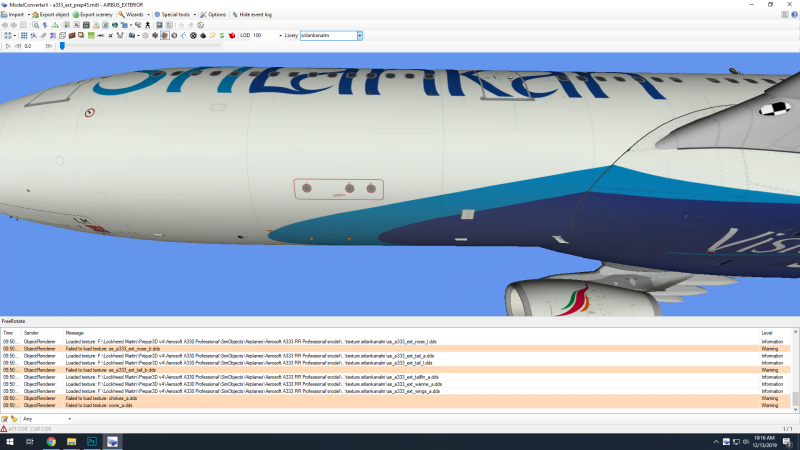Viewport: 800px width, 450px height.
Task: Open the Import menu button
Action: coord(13,15)
